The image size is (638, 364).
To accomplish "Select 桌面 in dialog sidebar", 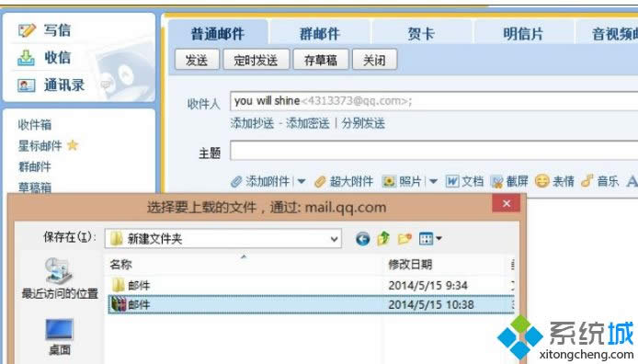I will pos(60,336).
